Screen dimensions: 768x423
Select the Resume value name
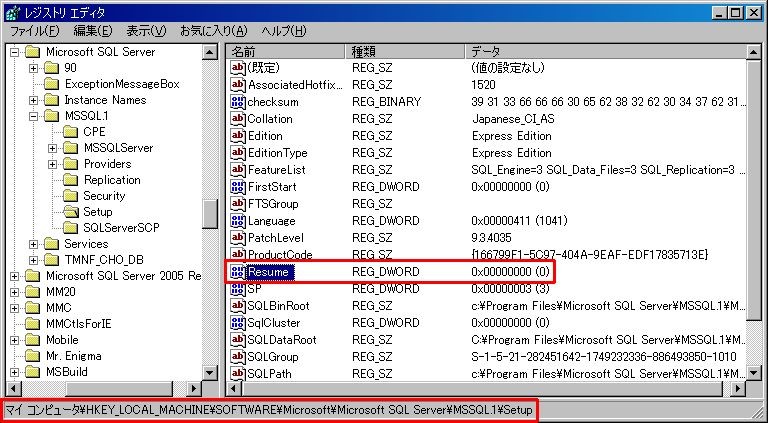click(x=270, y=272)
